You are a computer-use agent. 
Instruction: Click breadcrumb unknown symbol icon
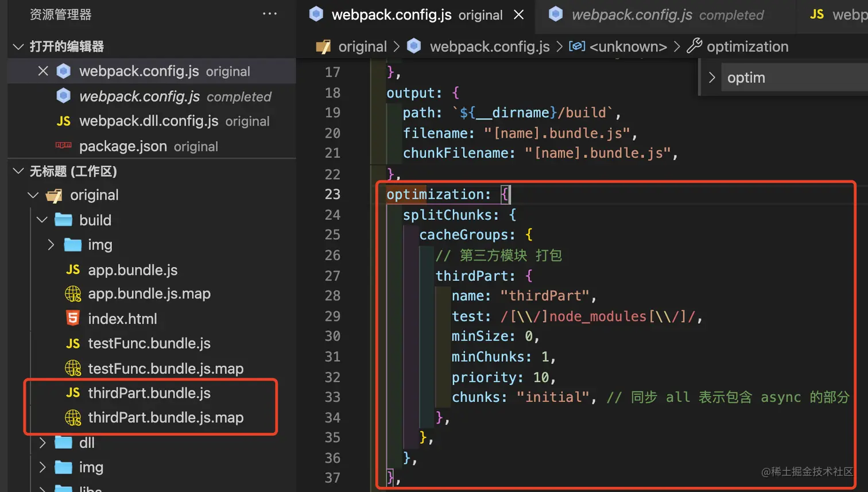click(577, 46)
